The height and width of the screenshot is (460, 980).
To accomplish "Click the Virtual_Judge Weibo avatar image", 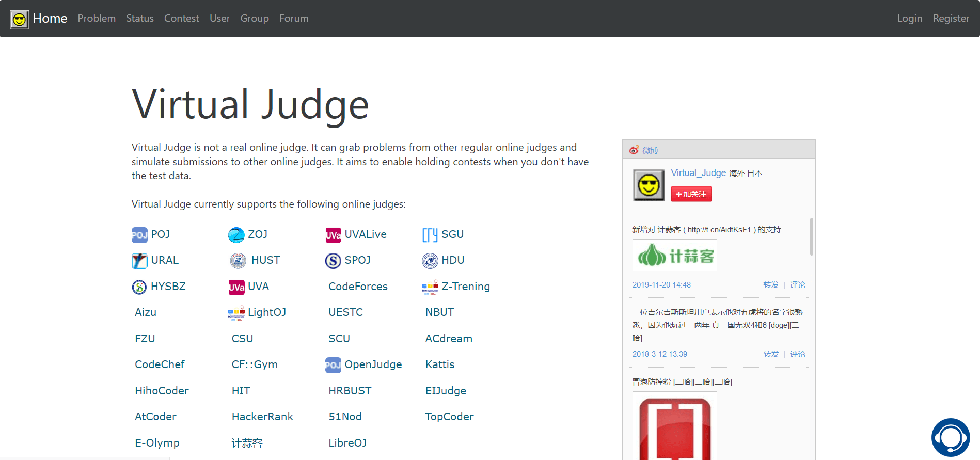I will [649, 185].
